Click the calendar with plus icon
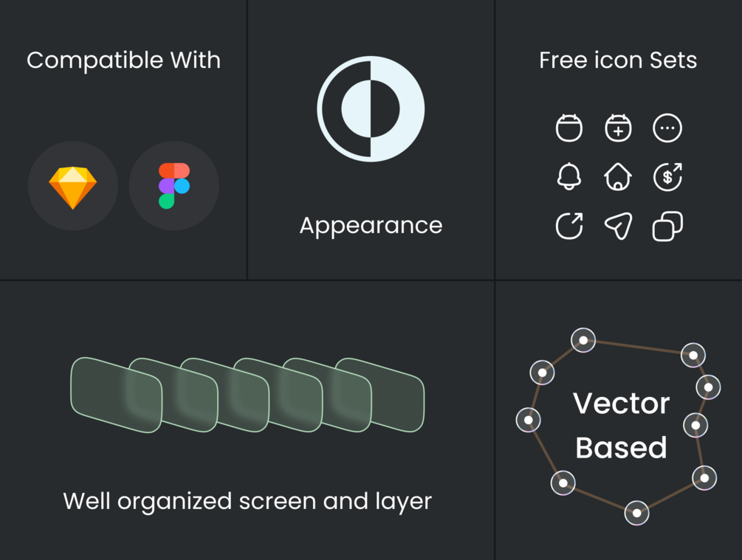This screenshot has width=742, height=560. [x=618, y=128]
